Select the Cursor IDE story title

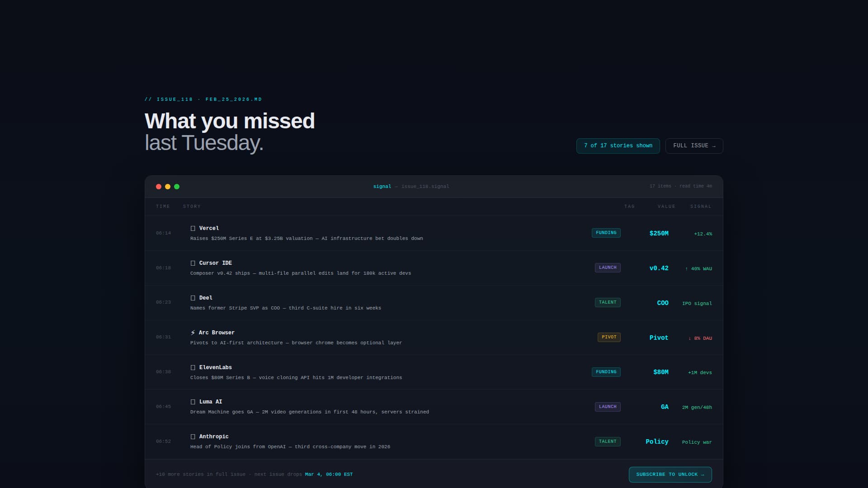click(x=215, y=263)
